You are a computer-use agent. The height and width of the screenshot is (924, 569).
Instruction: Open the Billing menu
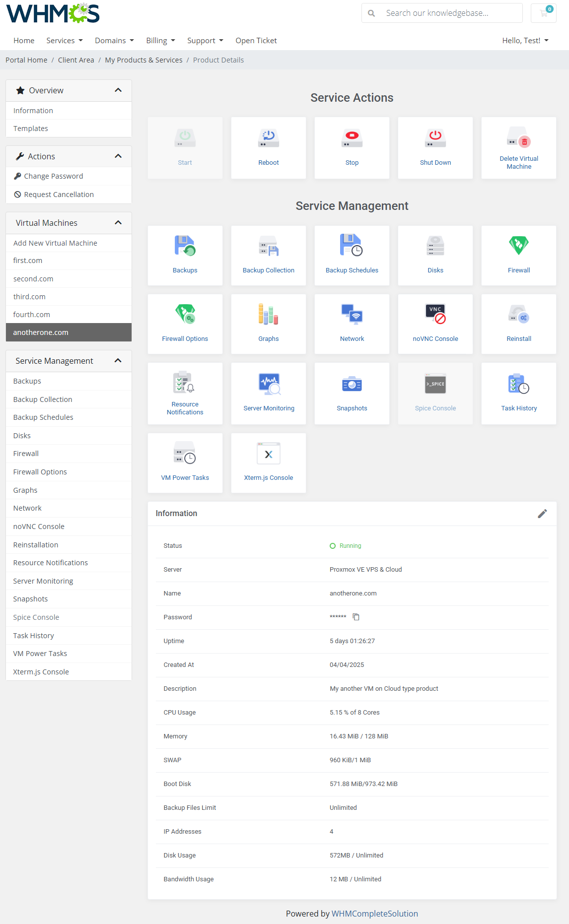pos(160,41)
